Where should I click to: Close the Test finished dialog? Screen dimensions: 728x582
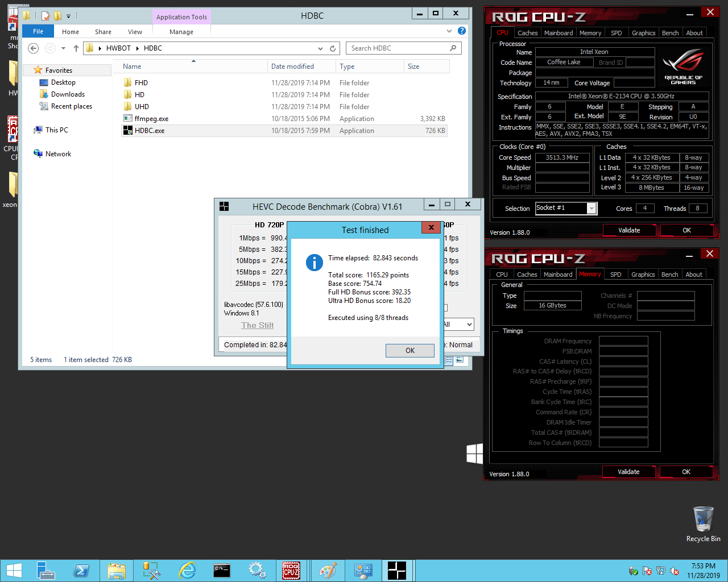[x=431, y=227]
